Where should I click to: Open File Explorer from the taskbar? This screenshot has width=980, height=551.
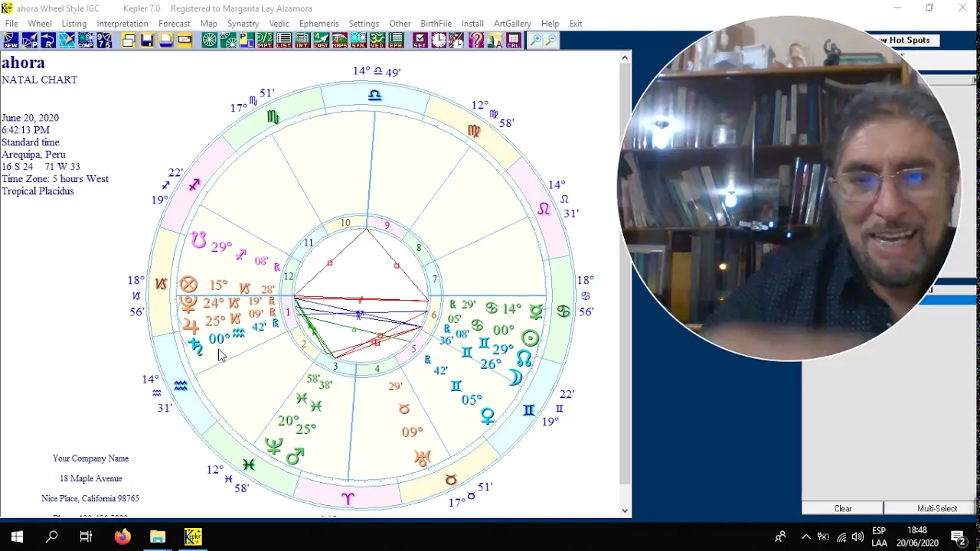(158, 537)
